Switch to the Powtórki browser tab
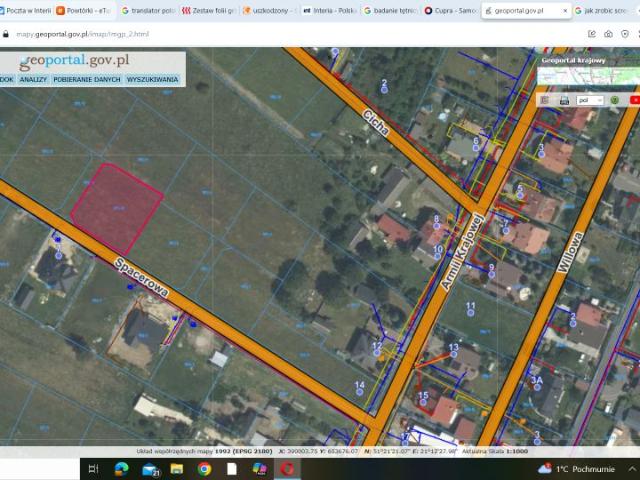The width and height of the screenshot is (640, 480). click(84, 11)
